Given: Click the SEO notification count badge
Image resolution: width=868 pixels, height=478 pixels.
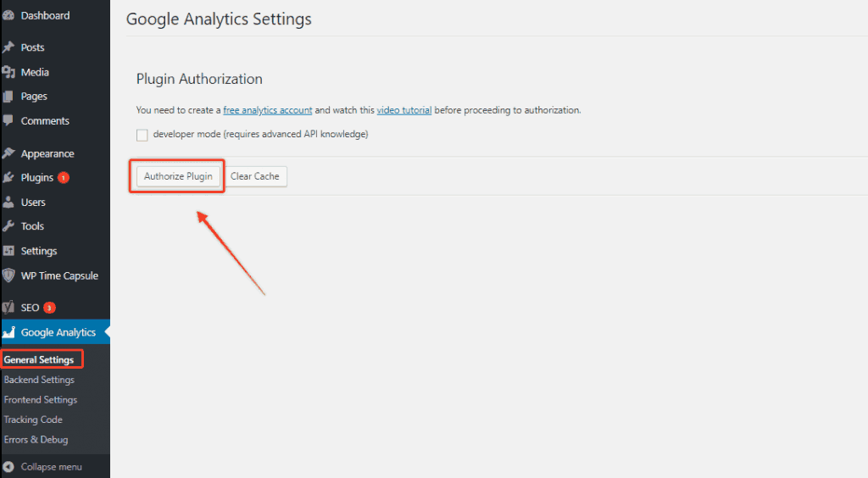Looking at the screenshot, I should (x=49, y=308).
